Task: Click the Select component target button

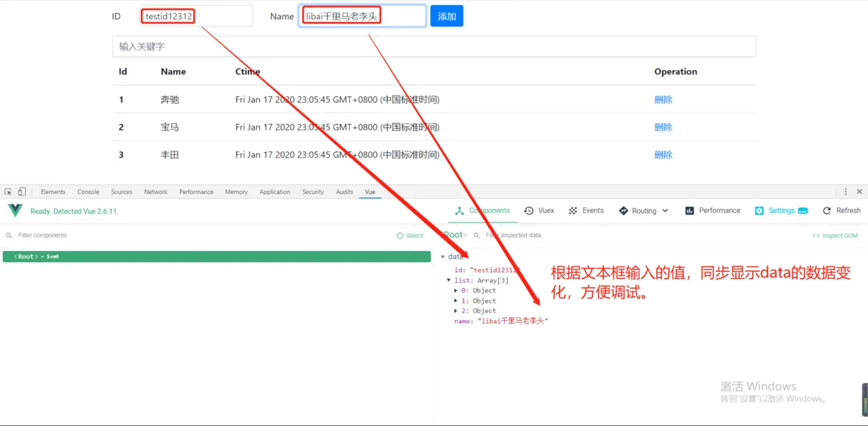Action: [x=410, y=235]
